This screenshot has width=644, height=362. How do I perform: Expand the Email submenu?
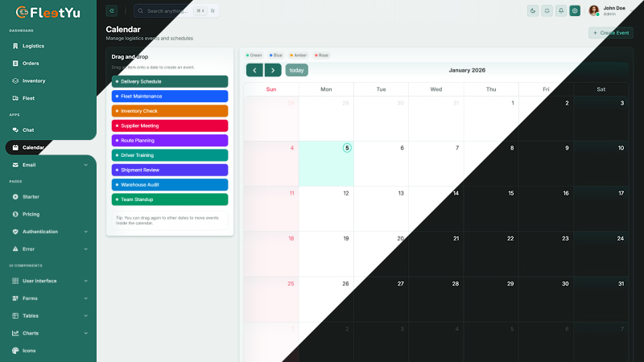48,165
